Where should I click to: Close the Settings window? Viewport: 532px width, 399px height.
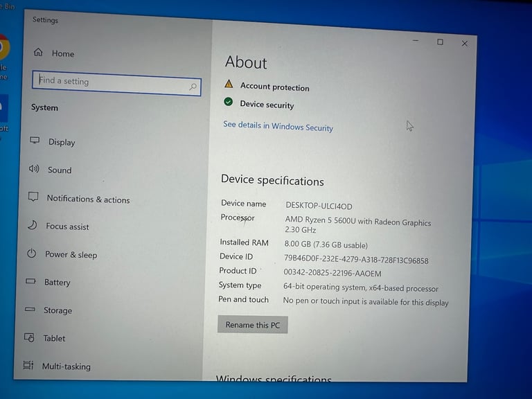point(465,44)
